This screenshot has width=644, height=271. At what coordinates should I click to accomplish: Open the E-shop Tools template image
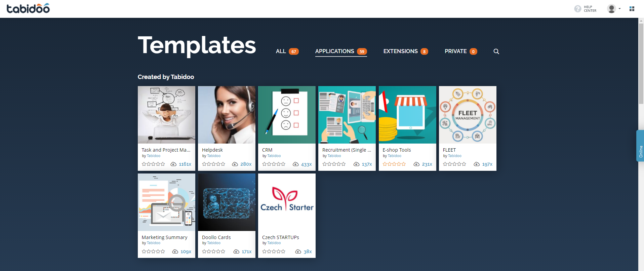407,115
